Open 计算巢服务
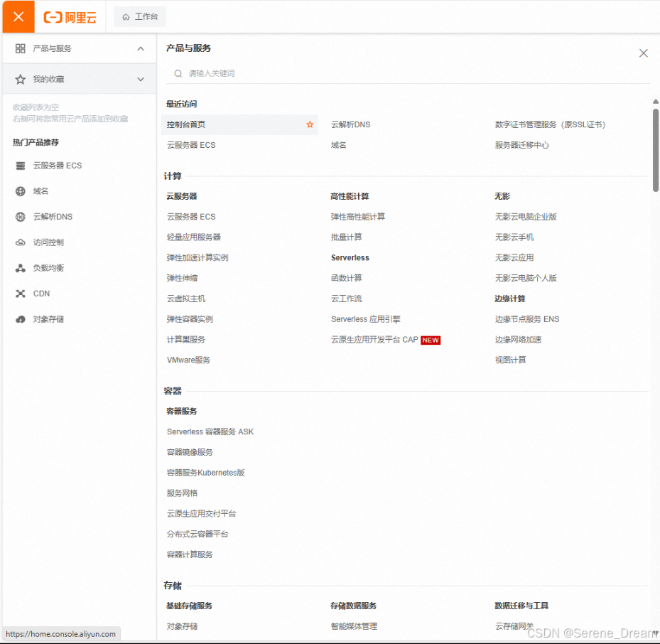Viewport: 660px width, 644px height. coord(186,340)
